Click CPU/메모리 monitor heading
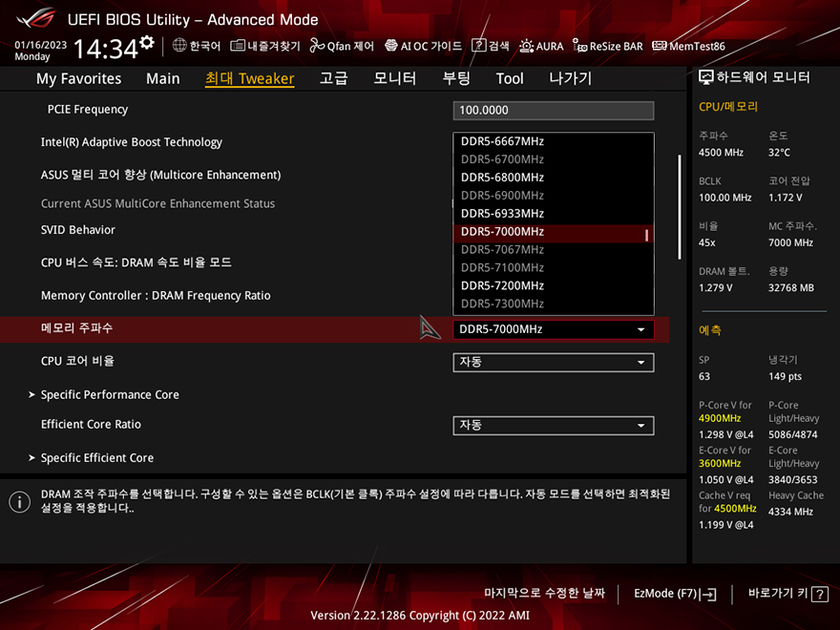The width and height of the screenshot is (840, 630). [728, 107]
